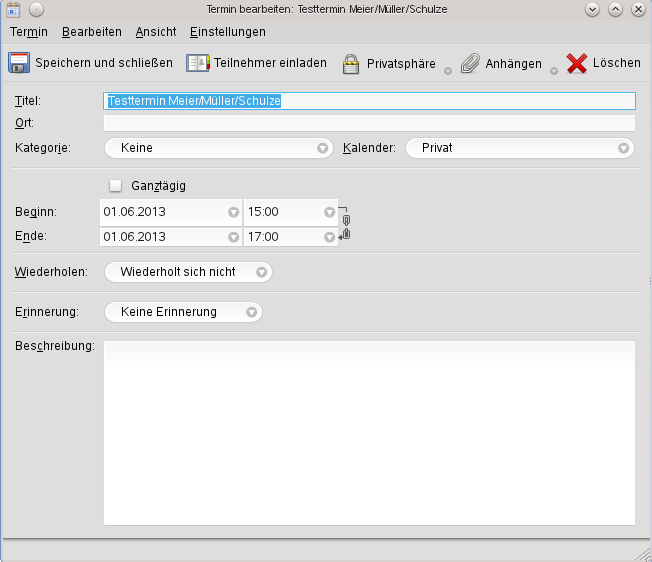Open Anhängen dropdown arrow
The width and height of the screenshot is (652, 562).
click(554, 71)
